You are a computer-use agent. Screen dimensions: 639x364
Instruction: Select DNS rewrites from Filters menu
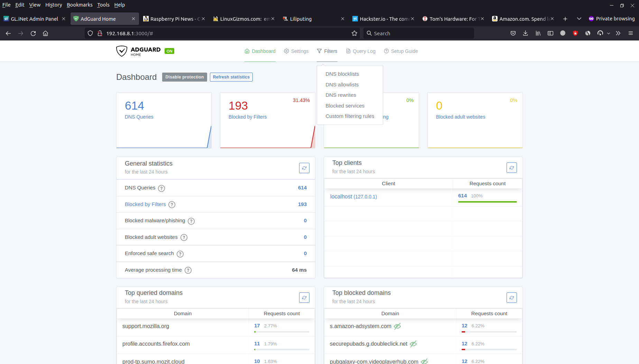tap(341, 95)
